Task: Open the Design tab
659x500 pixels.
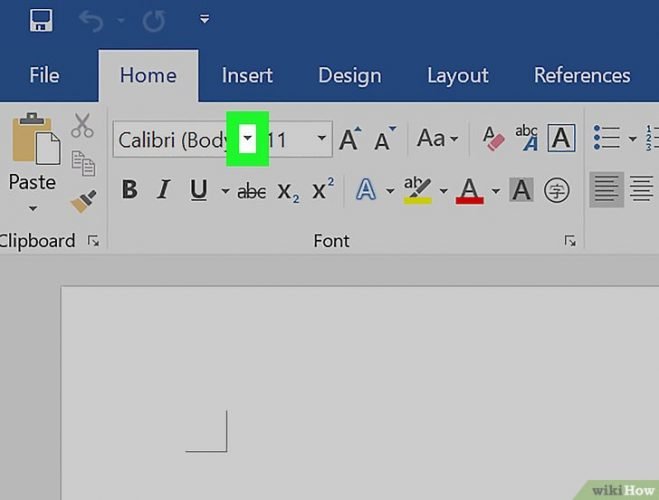Action: click(349, 76)
